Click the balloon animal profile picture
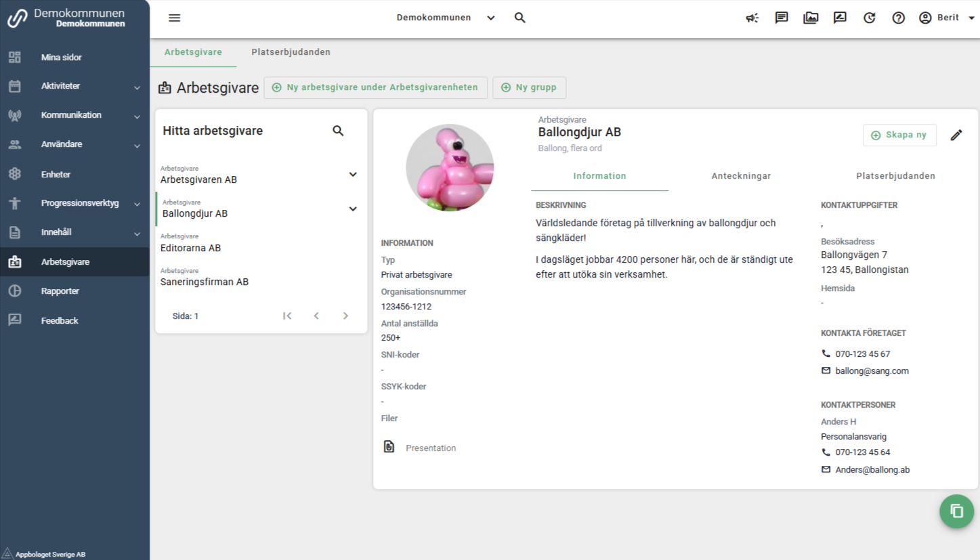The image size is (980, 560). coord(450,168)
